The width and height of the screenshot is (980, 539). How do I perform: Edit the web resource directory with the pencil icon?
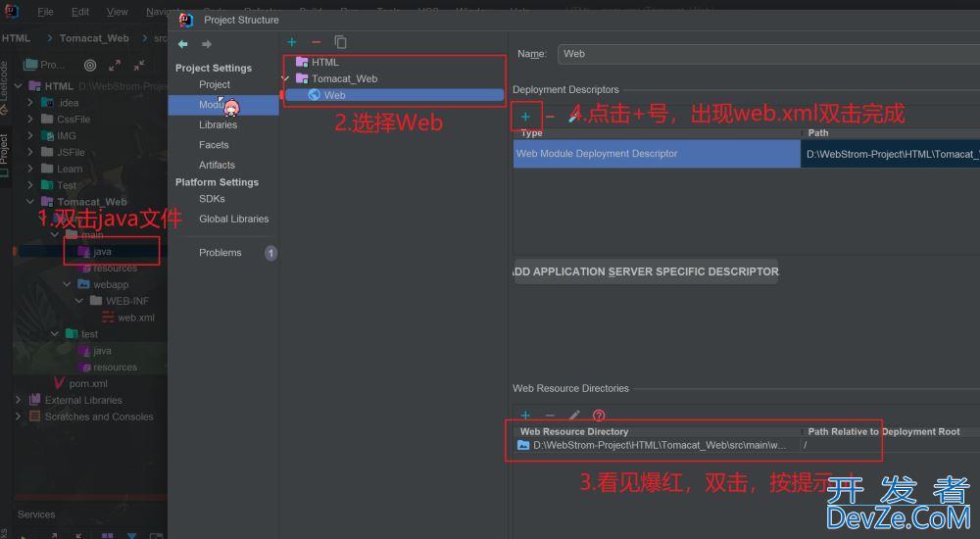(x=574, y=416)
